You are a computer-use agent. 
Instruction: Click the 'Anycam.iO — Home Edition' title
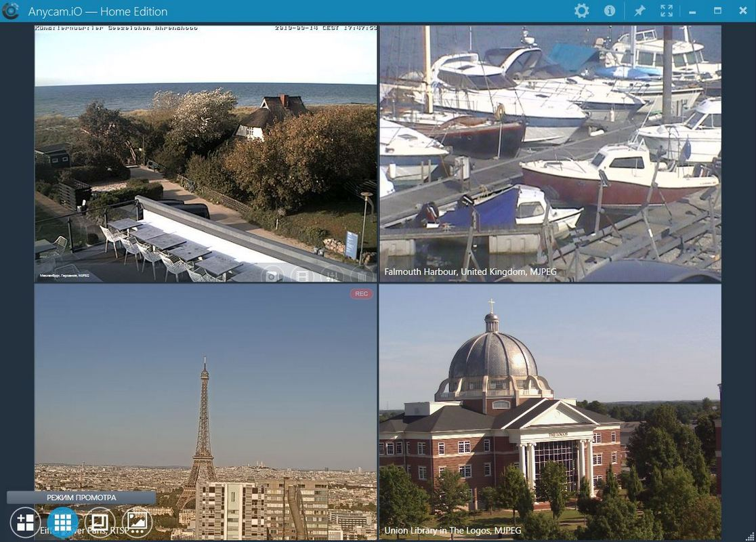click(98, 12)
